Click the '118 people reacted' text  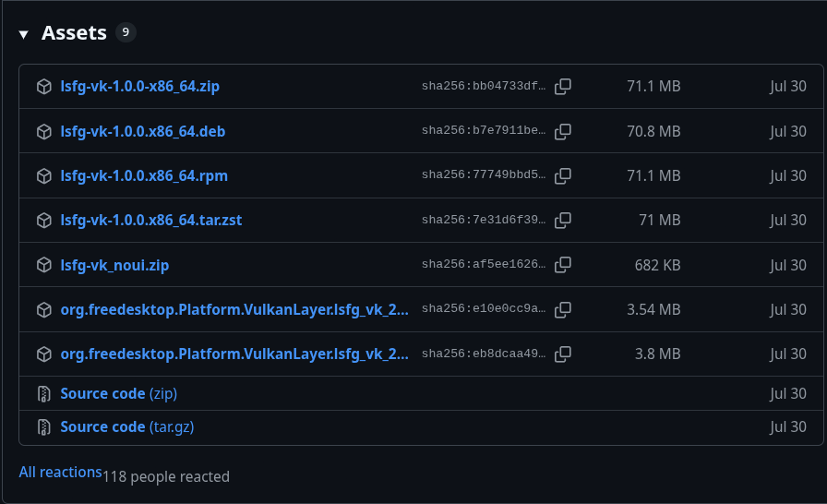click(165, 476)
